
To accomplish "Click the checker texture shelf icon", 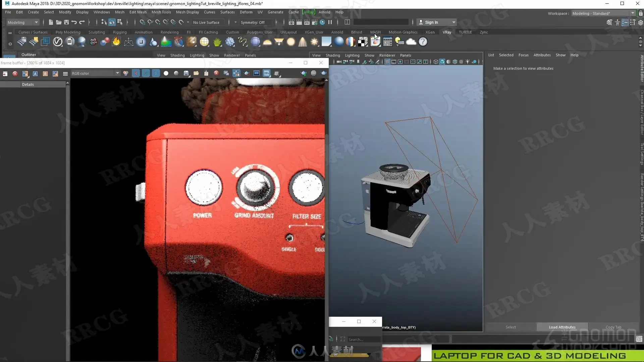I will [x=363, y=42].
